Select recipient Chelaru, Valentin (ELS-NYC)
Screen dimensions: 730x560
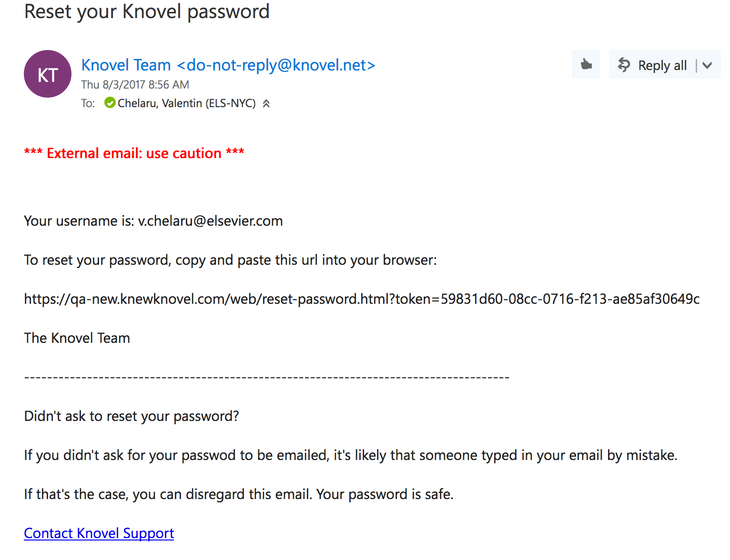pyautogui.click(x=186, y=103)
